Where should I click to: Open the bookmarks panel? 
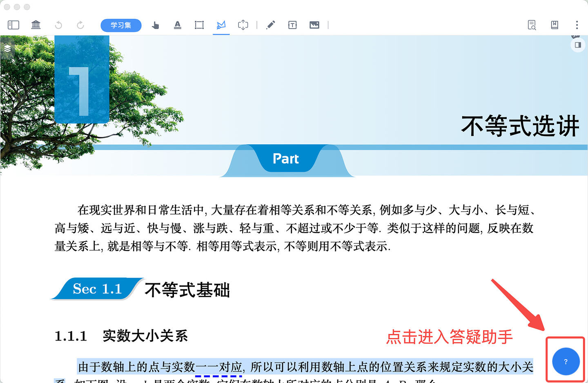(554, 25)
